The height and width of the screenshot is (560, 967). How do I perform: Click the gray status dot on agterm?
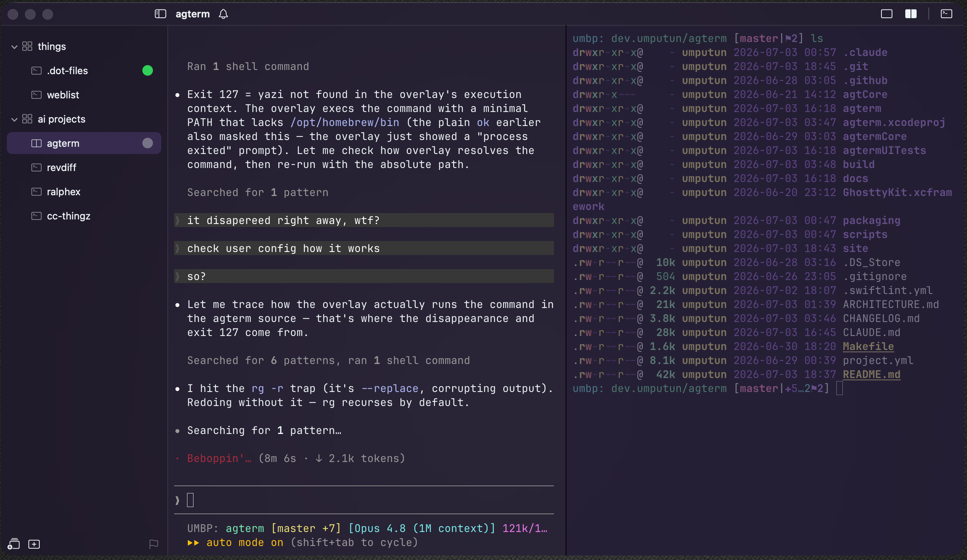(147, 143)
